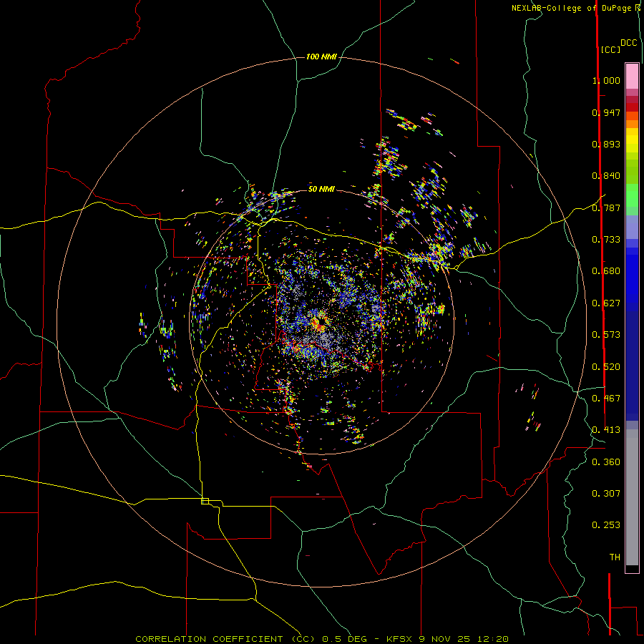Click the 0.467 scale value
The image size is (644, 644).
point(606,399)
